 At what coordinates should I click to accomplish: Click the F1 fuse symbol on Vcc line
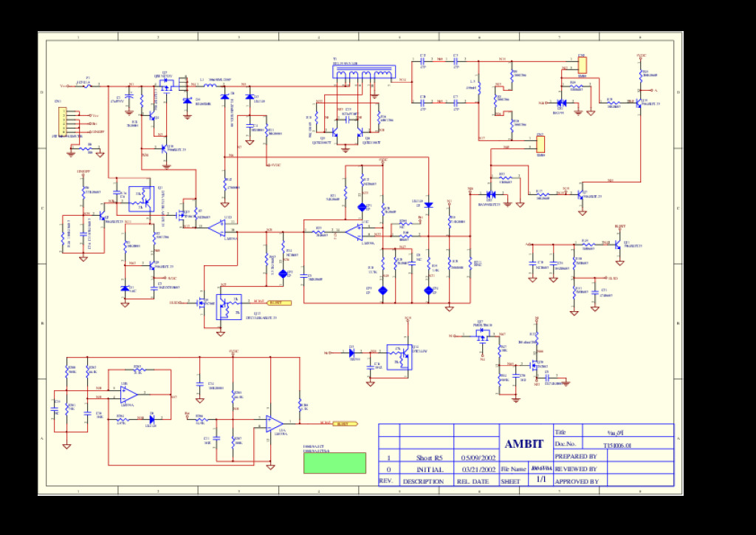pos(87,86)
